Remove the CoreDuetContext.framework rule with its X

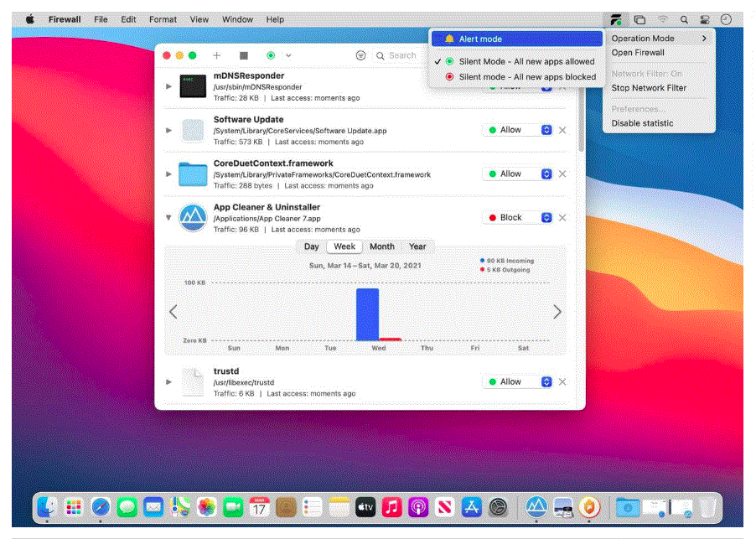pos(562,174)
